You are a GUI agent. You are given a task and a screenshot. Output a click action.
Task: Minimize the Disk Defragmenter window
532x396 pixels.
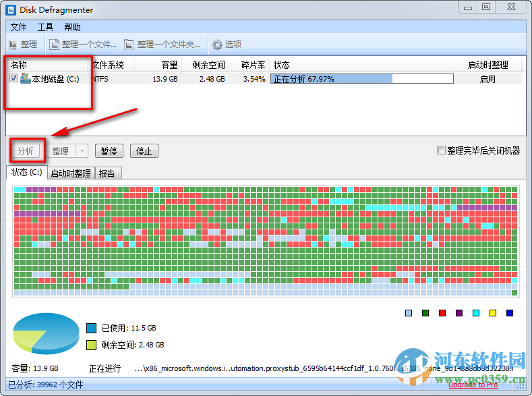pyautogui.click(x=468, y=7)
